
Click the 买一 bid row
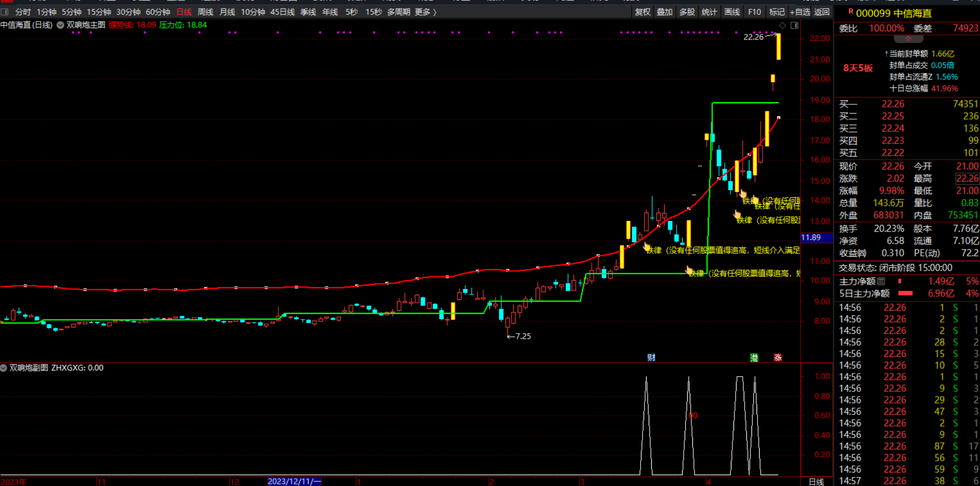pyautogui.click(x=908, y=104)
